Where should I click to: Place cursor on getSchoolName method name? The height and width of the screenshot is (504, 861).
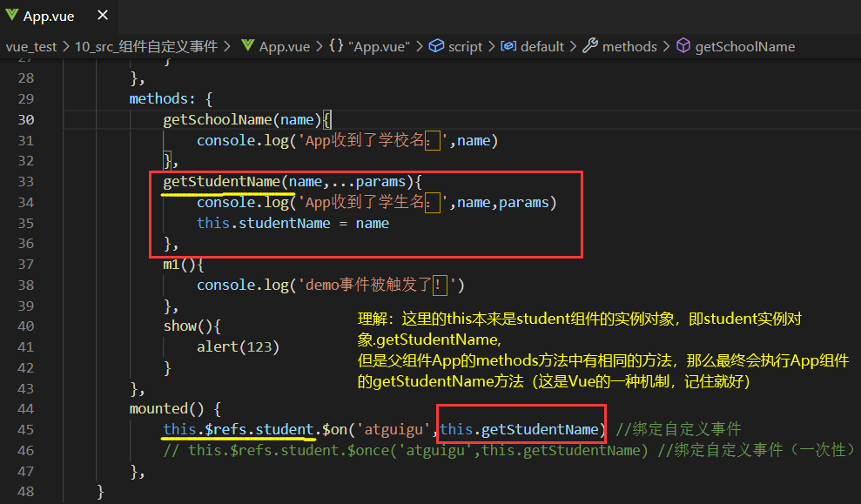coord(218,119)
